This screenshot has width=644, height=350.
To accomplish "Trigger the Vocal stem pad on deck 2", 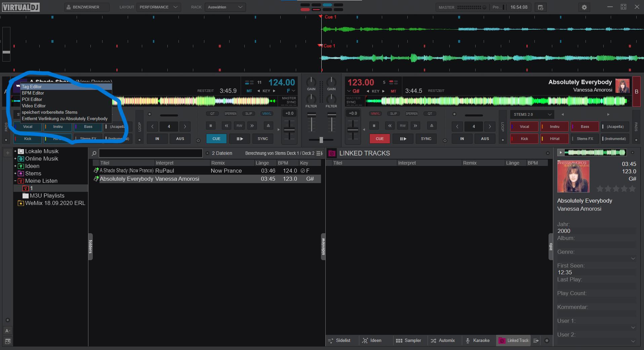I will 524,127.
